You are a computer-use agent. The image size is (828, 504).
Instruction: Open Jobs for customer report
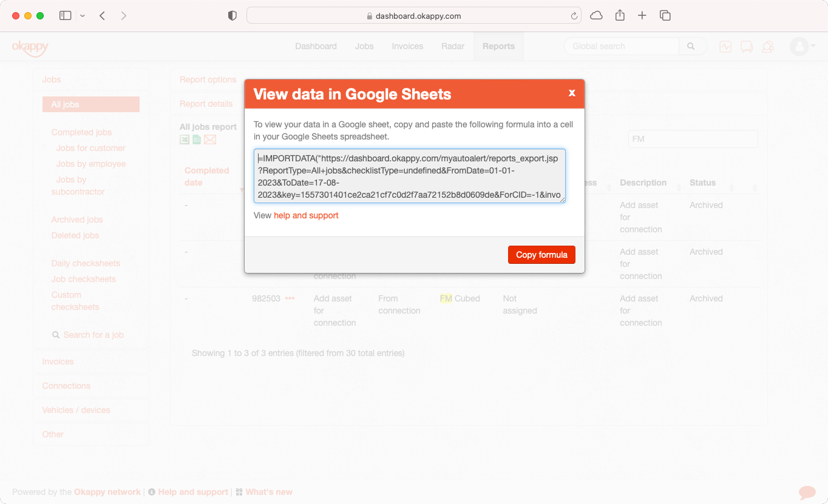point(90,148)
